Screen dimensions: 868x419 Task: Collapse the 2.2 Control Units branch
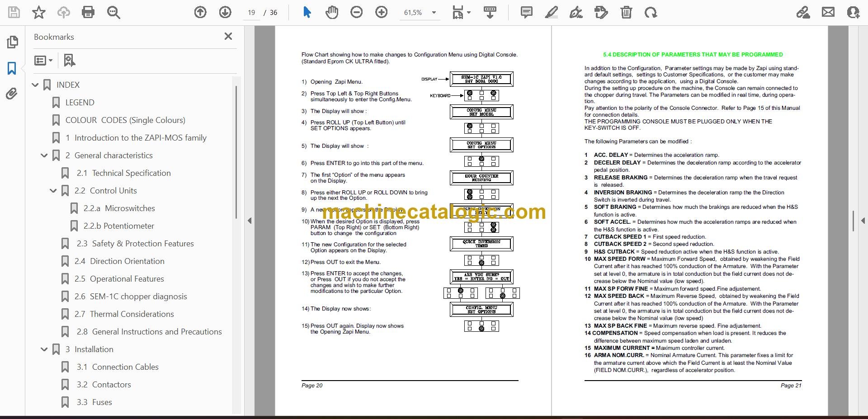point(53,191)
